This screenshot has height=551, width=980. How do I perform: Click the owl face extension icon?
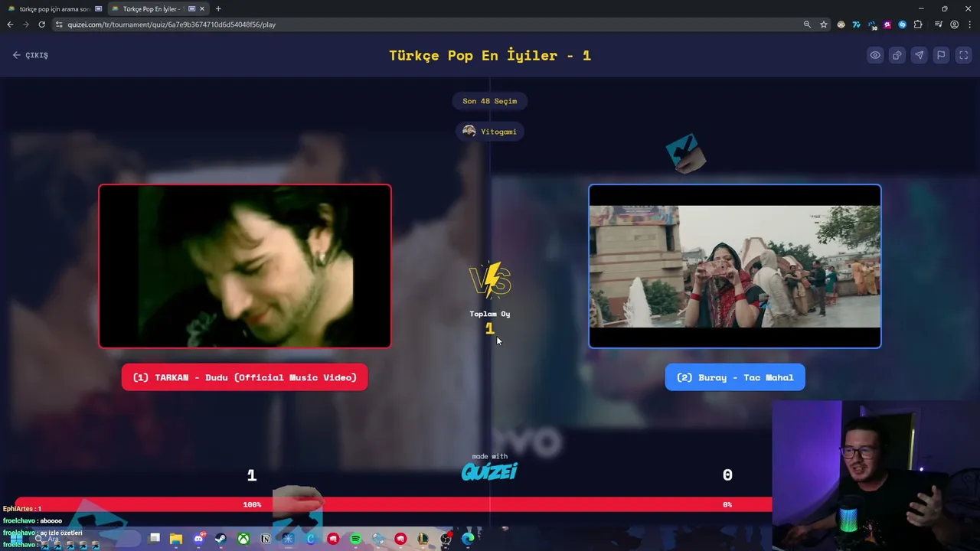coord(841,24)
